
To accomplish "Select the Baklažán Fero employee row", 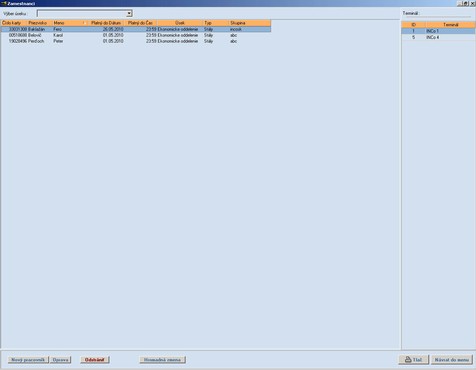I will pos(136,29).
